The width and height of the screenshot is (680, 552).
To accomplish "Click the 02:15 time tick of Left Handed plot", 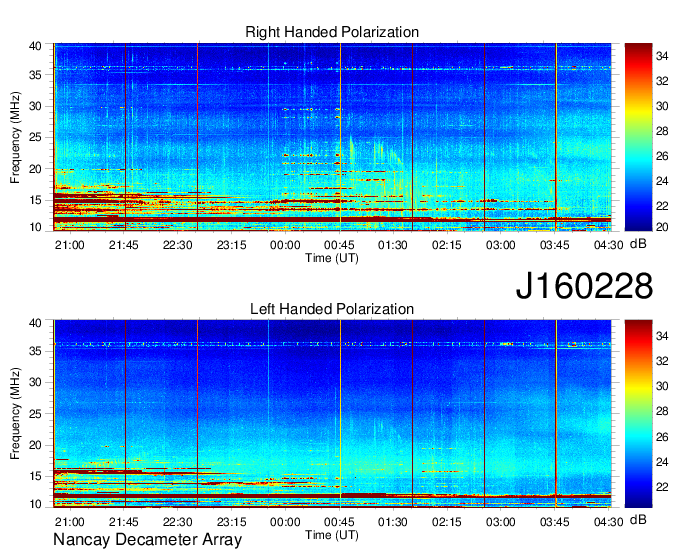I will click(447, 522).
